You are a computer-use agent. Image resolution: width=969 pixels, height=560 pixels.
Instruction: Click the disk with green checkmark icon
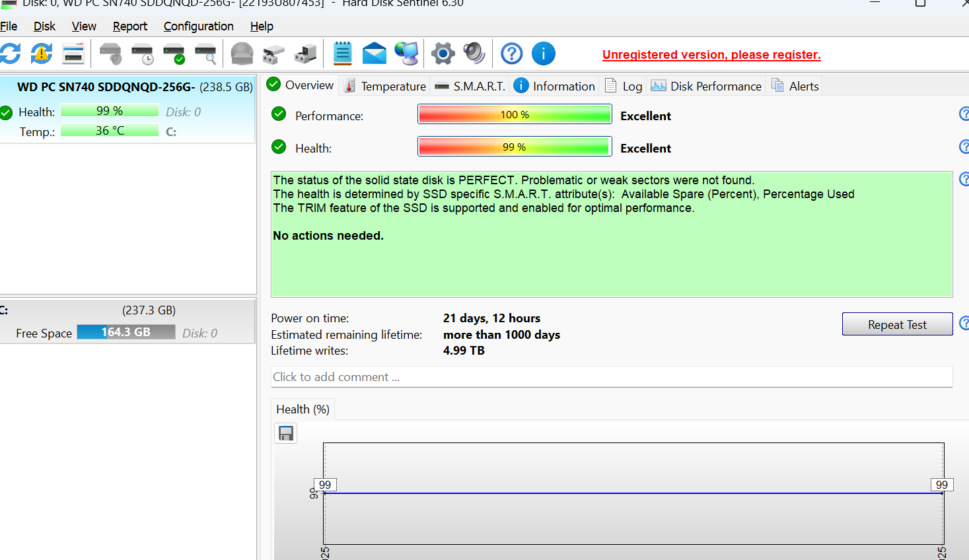click(174, 54)
